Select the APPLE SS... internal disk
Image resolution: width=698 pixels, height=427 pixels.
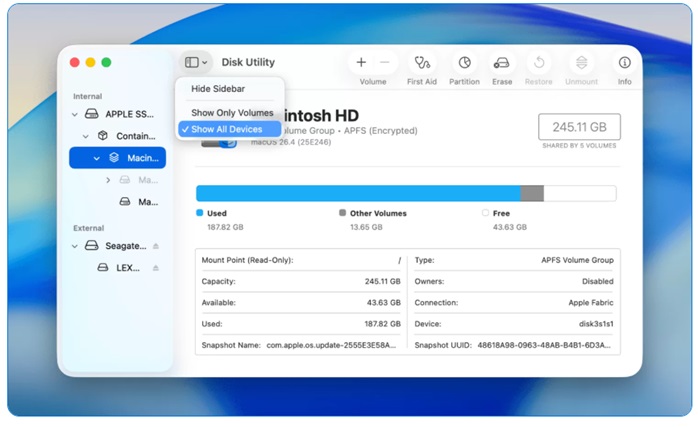coord(118,114)
